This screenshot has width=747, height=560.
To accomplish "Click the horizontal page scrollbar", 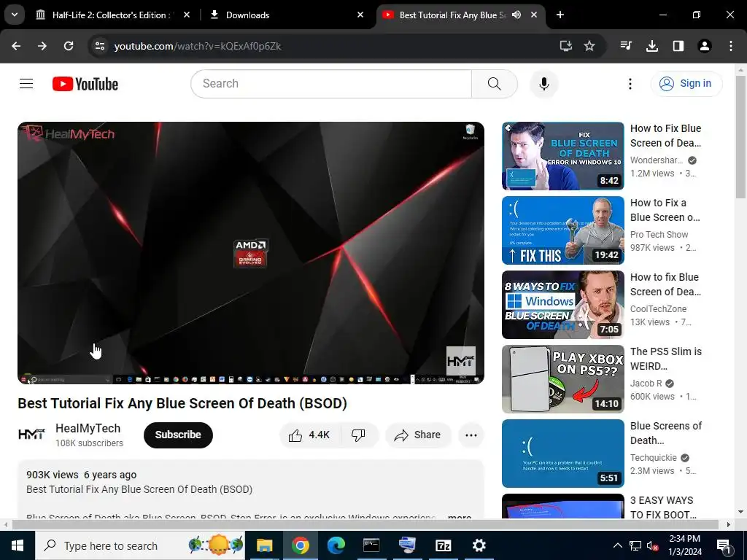I will tap(365, 524).
